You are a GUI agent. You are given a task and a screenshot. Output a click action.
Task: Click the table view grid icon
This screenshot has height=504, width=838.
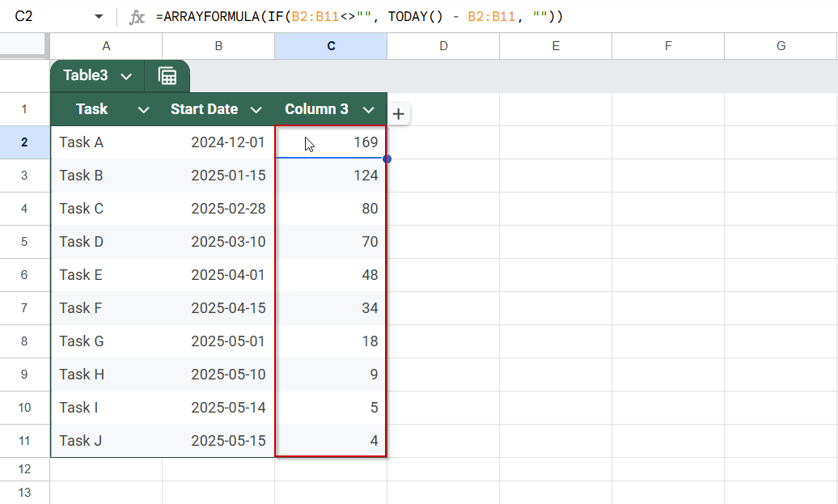pos(167,76)
